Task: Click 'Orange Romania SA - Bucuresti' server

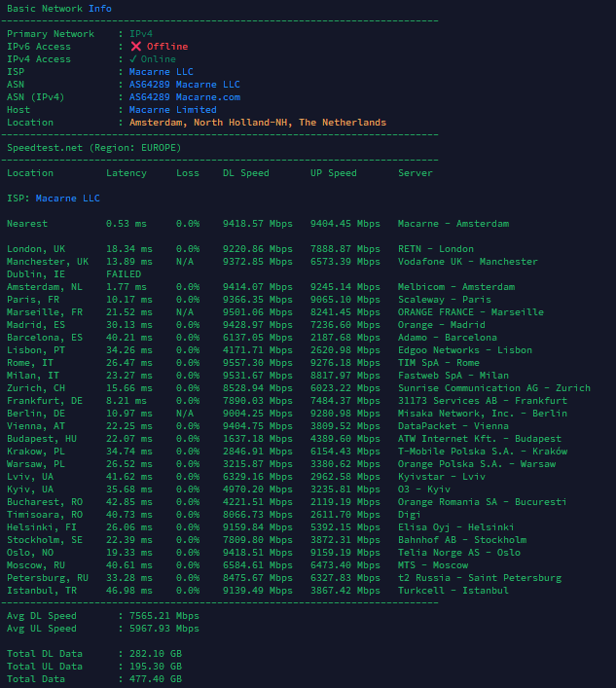Action: (x=482, y=502)
